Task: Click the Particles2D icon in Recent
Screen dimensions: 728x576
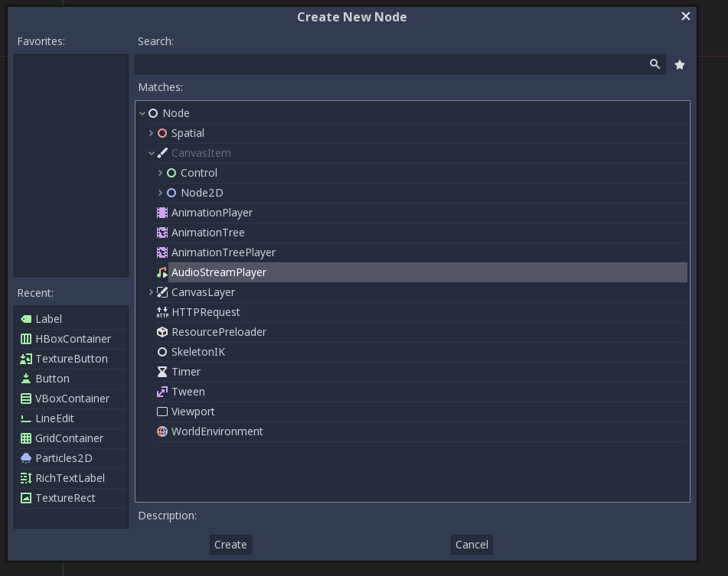Action: pyautogui.click(x=26, y=458)
